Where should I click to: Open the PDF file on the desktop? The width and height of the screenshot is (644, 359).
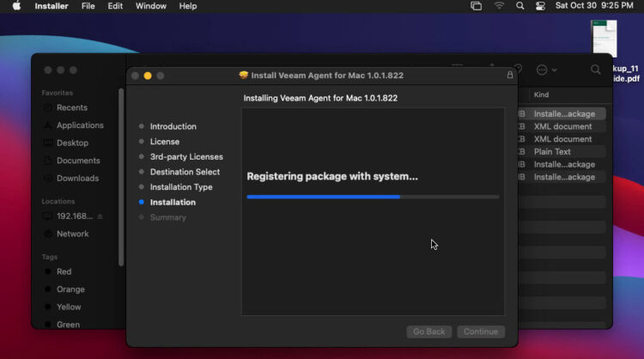[605, 38]
